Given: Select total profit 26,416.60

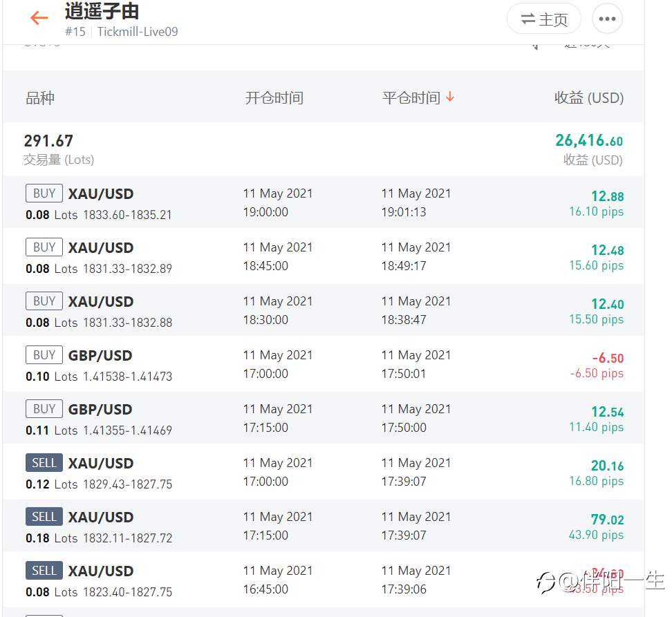Looking at the screenshot, I should tap(589, 140).
